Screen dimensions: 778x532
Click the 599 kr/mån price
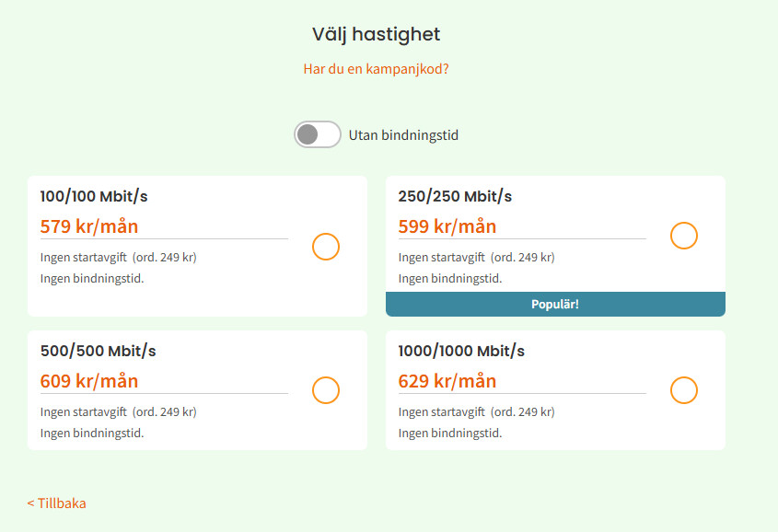coord(447,226)
